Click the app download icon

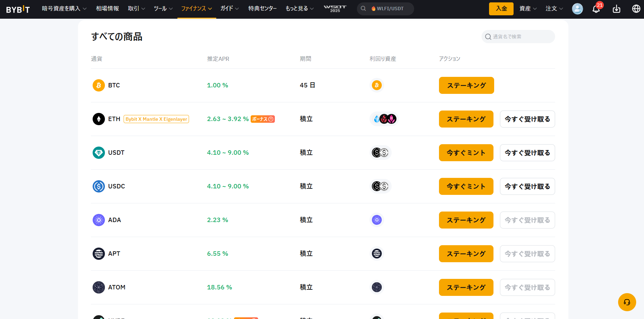click(616, 9)
